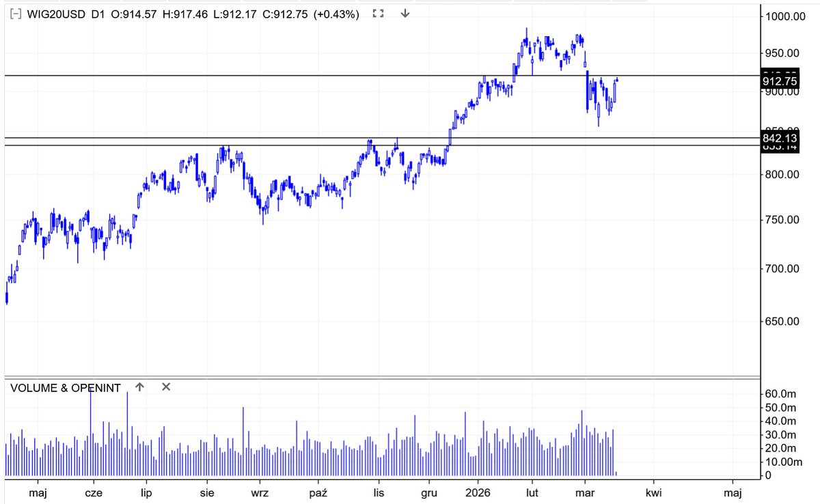
Task: Move the VOLUME & OPENINT pane up with the arrow
Action: [139, 387]
